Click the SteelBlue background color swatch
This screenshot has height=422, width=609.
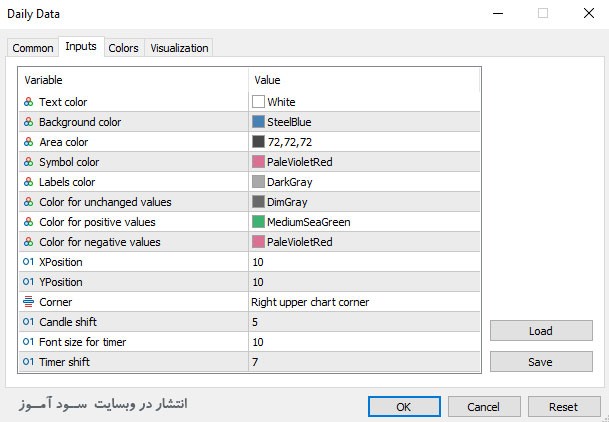(259, 122)
